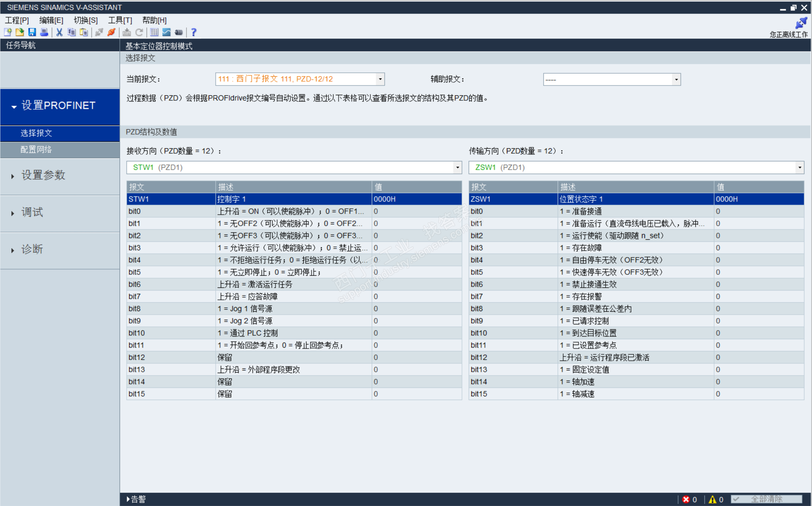Select receive row bit10 通过 PLC 控制
Viewport: 812px width, 506px height.
click(294, 333)
